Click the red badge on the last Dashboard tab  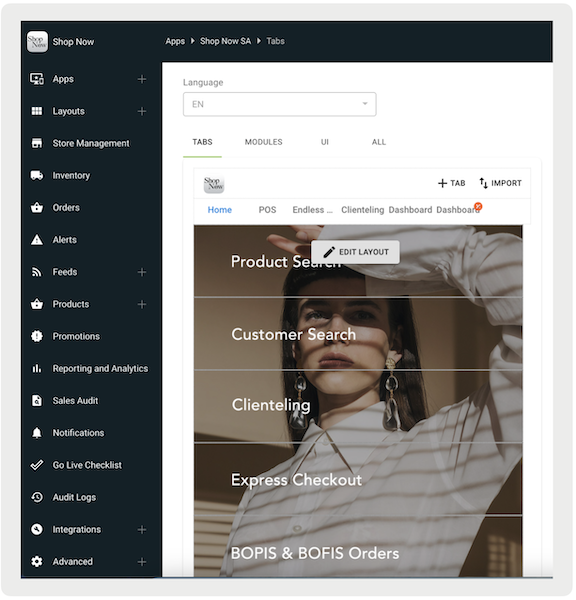pyautogui.click(x=478, y=206)
